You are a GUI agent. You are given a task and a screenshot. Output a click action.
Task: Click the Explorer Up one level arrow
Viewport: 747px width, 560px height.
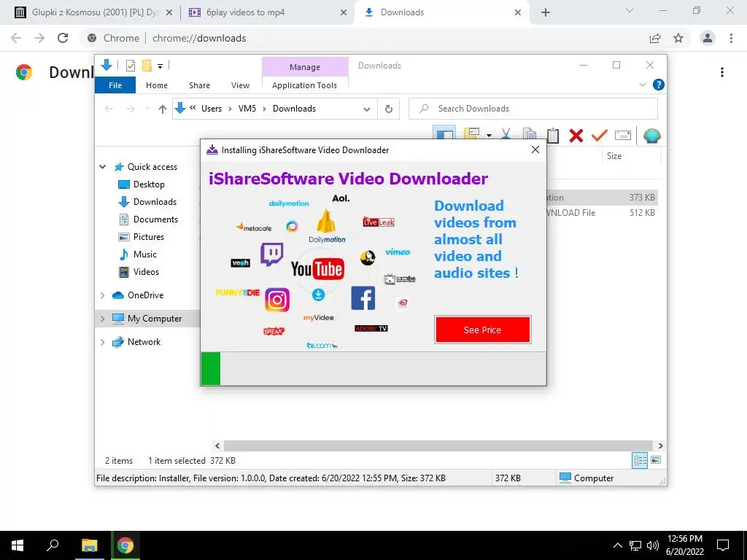tap(163, 109)
